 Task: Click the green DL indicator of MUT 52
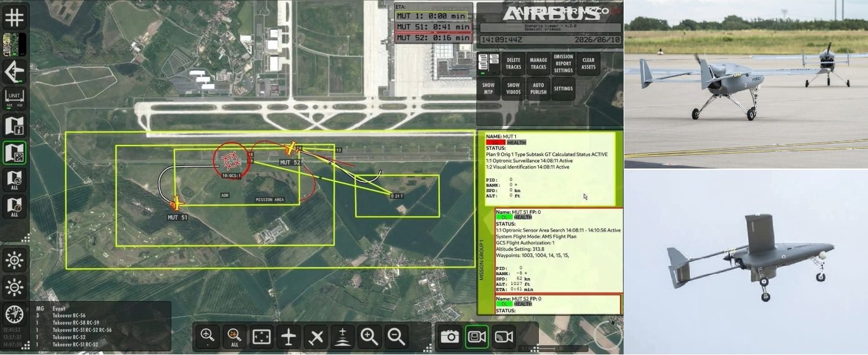[x=505, y=304]
